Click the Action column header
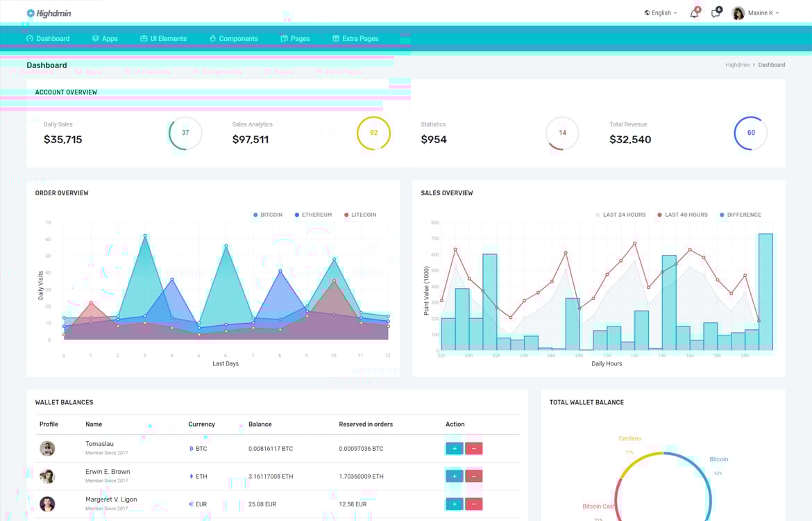The image size is (812, 521). (x=455, y=424)
